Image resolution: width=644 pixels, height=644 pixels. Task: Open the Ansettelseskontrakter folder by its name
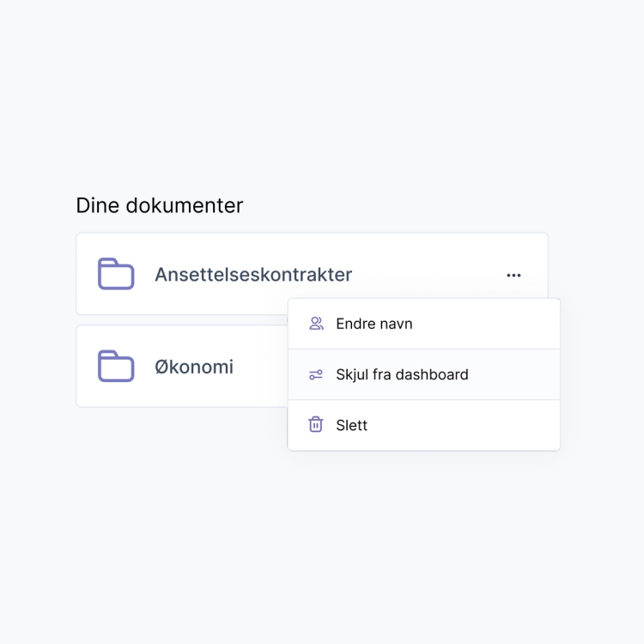click(253, 275)
